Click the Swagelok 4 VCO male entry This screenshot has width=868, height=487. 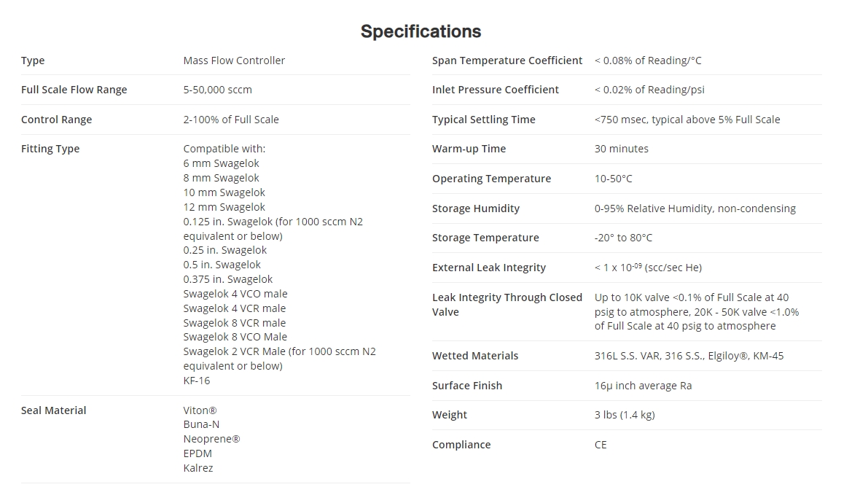click(235, 294)
